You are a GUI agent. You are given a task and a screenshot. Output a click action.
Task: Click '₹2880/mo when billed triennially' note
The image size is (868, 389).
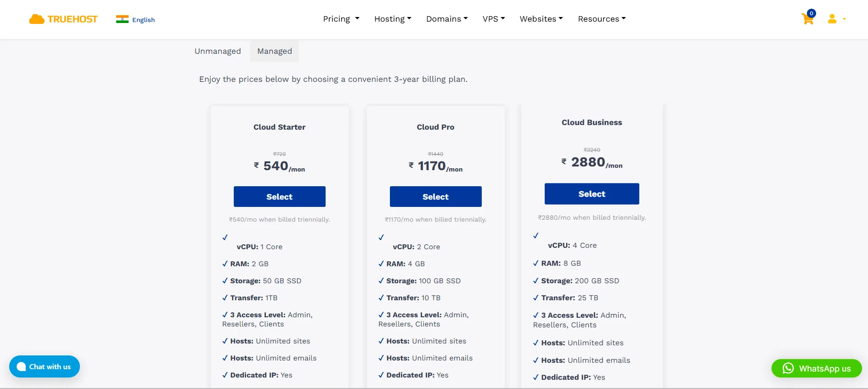592,217
